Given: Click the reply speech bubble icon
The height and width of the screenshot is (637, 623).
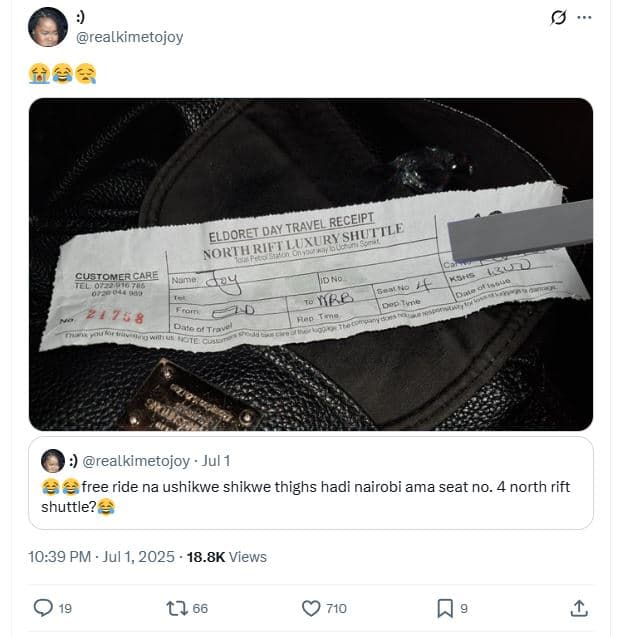Looking at the screenshot, I should coord(43,608).
